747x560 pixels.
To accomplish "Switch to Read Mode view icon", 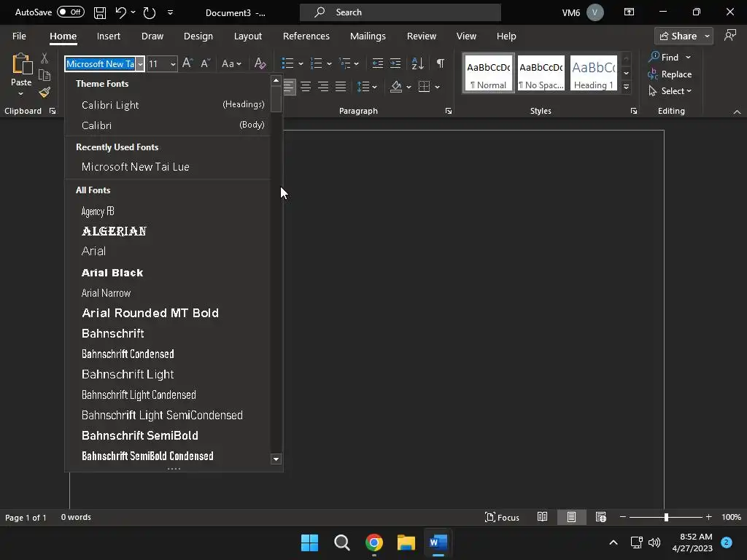I will point(542,517).
